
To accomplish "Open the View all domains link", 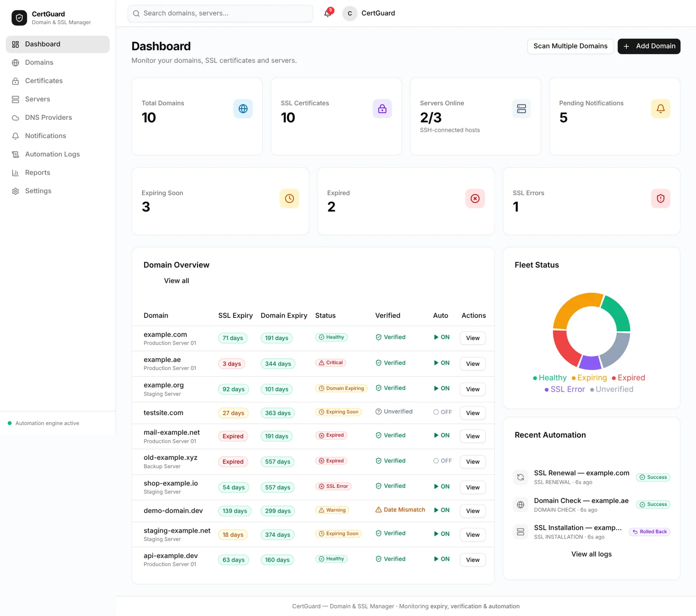I will [176, 281].
